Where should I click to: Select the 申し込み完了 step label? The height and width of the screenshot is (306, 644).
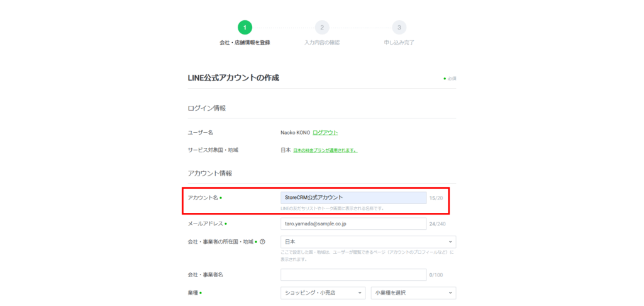(399, 43)
